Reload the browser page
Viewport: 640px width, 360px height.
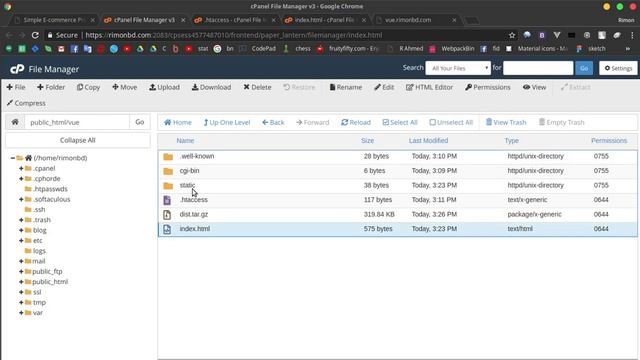click(x=35, y=35)
